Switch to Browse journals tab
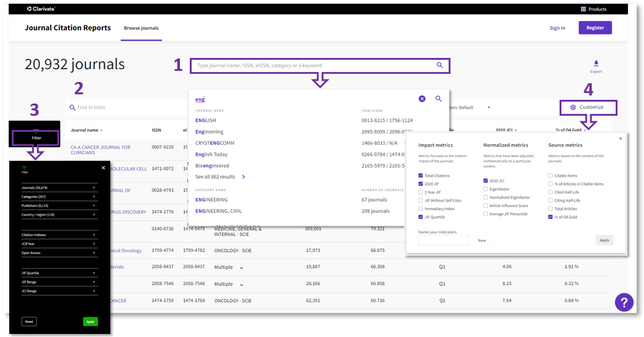 [141, 28]
